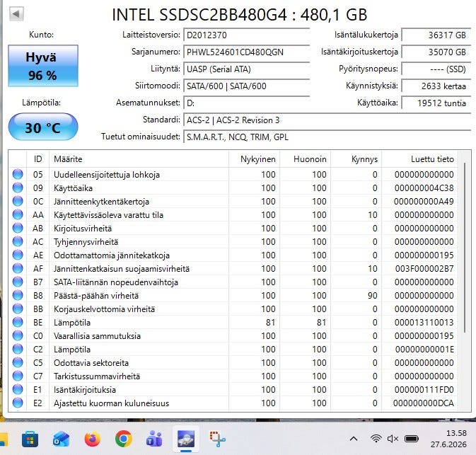Select the Käynnistyksiä value 2633 kertaa
Viewport: 476px width, 455px height.
436,86
